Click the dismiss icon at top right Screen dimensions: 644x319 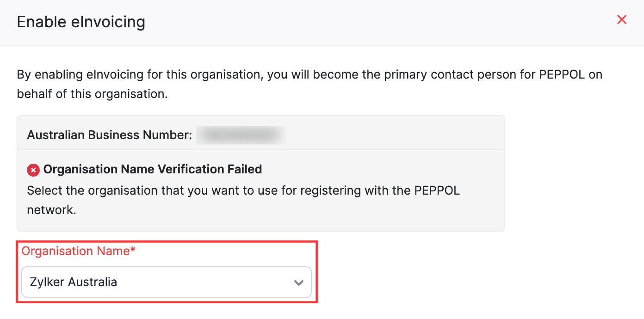[621, 19]
